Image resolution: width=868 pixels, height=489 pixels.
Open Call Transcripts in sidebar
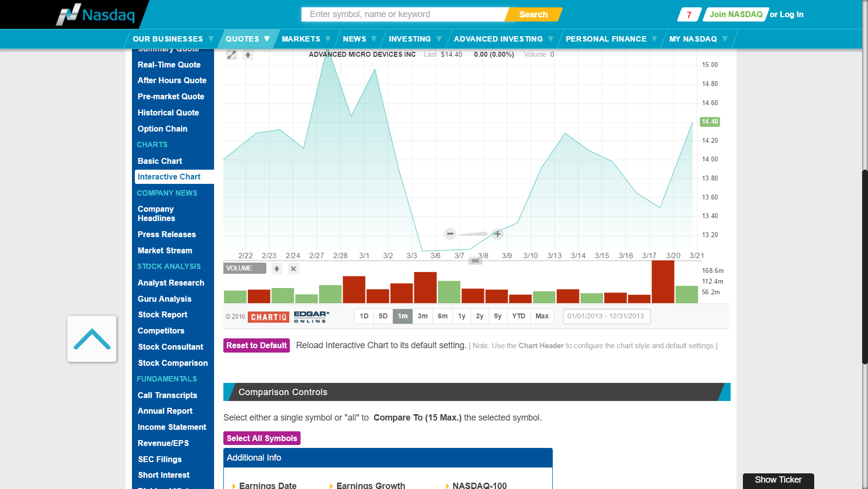tap(167, 395)
